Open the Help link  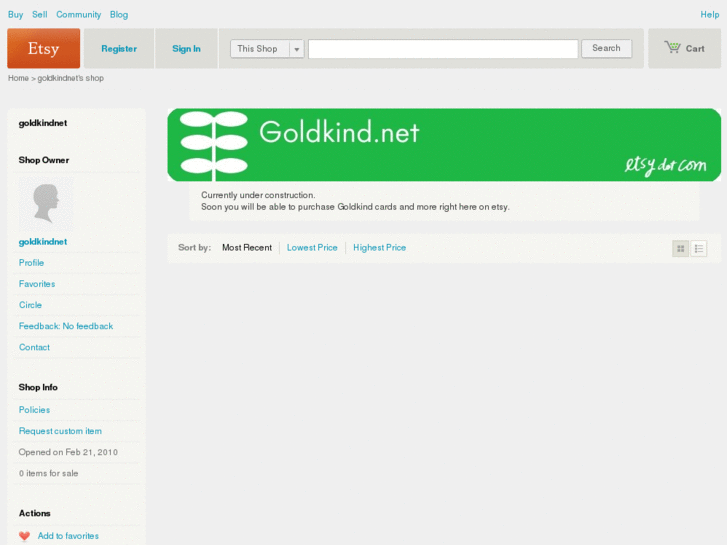click(710, 15)
